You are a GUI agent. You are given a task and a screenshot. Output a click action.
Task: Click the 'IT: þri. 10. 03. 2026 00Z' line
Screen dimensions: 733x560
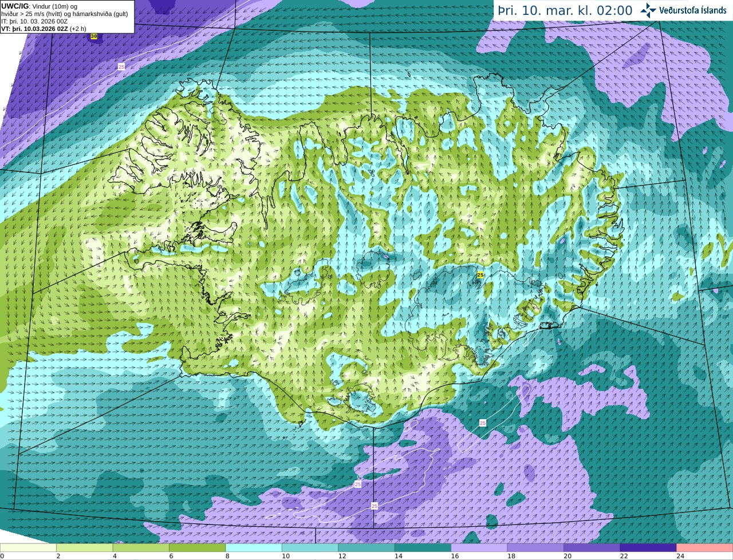pos(34,21)
